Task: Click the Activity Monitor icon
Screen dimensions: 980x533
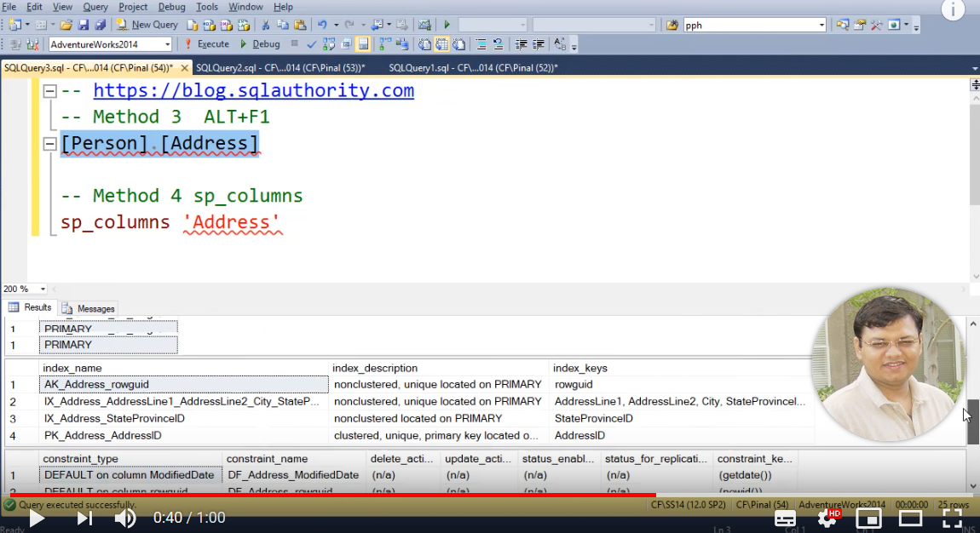Action: [424, 25]
